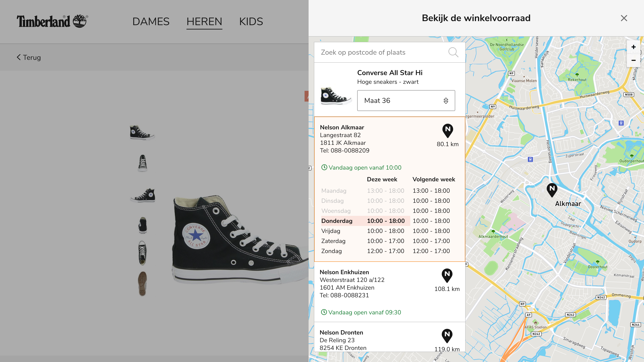The height and width of the screenshot is (362, 644).
Task: Select the Alkmaar store marker on map
Action: pyautogui.click(x=552, y=190)
